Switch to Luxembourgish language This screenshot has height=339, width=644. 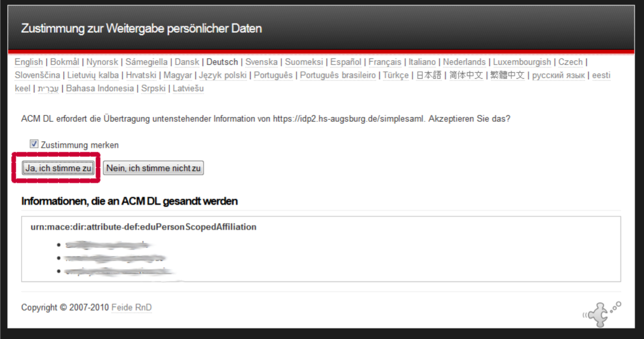(x=522, y=62)
